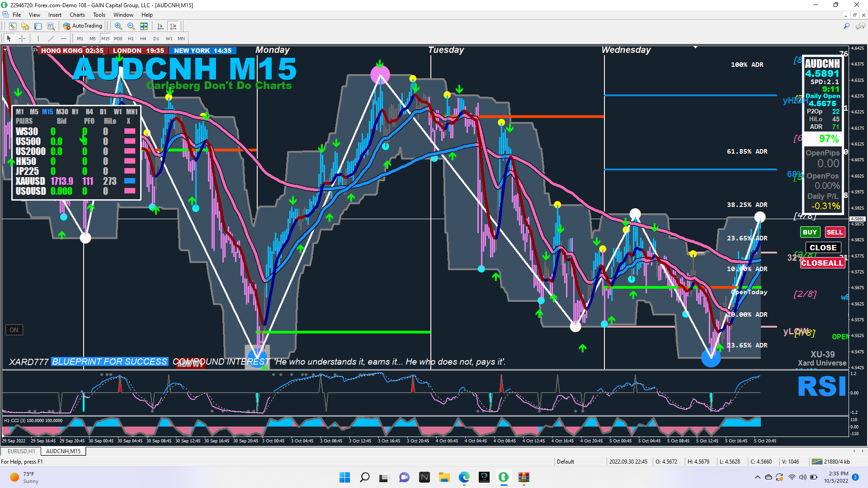The image size is (868, 488).
Task: Open the Navigator panel icon
Action: point(25,26)
